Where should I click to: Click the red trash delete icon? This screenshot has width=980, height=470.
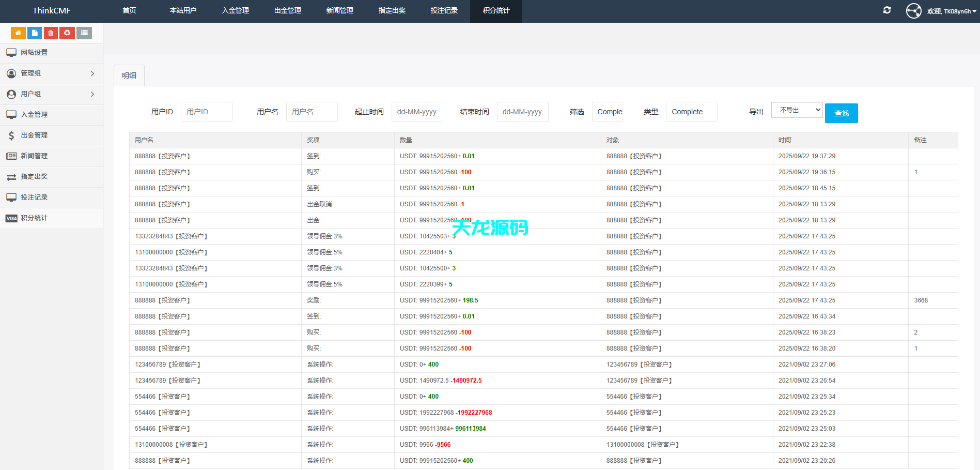tap(51, 33)
